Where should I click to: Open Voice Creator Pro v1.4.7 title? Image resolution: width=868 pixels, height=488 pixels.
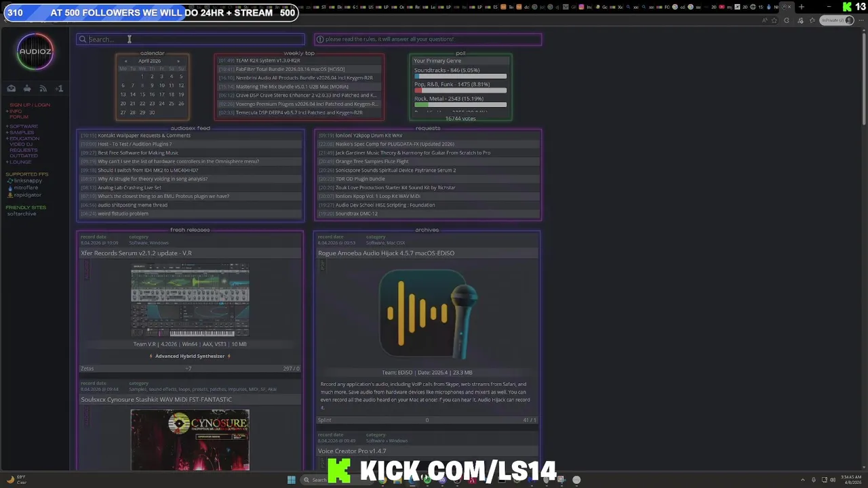[352, 451]
